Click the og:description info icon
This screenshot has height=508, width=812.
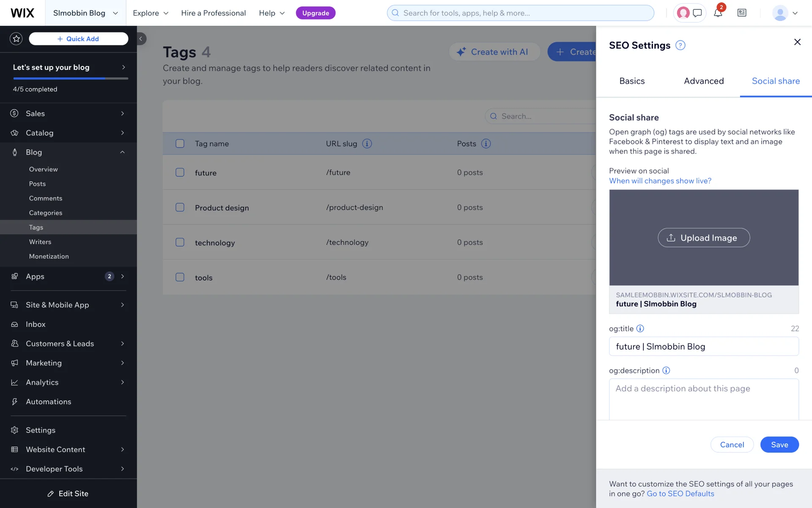pyautogui.click(x=666, y=370)
